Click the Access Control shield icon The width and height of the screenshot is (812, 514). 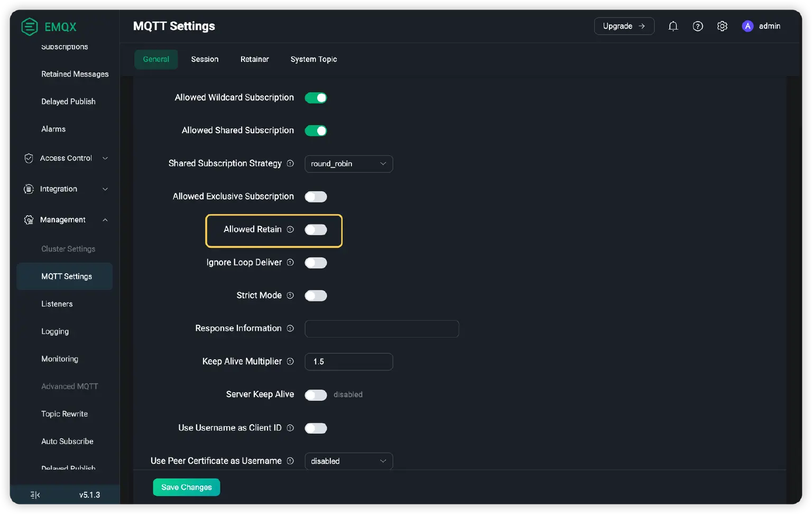pos(29,158)
